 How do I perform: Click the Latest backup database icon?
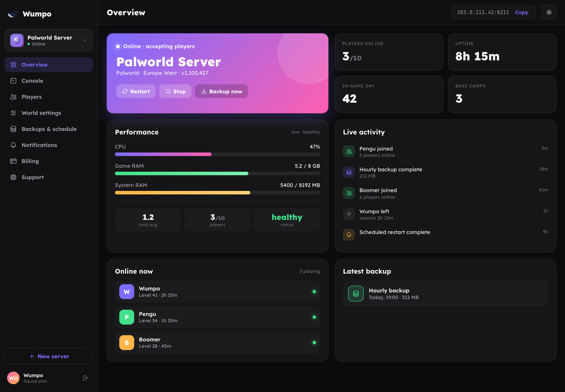coord(355,294)
